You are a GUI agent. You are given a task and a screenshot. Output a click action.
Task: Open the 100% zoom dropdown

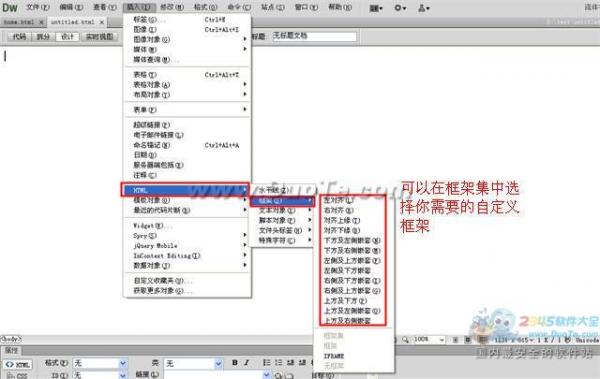tap(442, 340)
